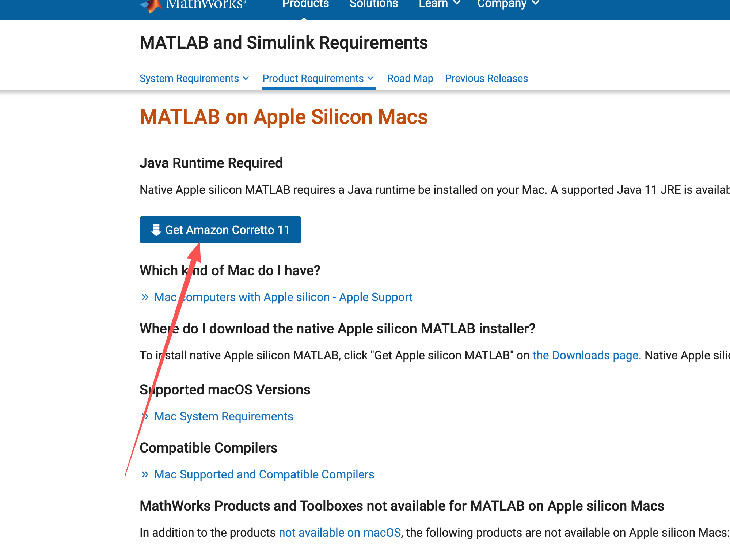Follow the not available on macOS link
The height and width of the screenshot is (560, 730).
(x=340, y=533)
